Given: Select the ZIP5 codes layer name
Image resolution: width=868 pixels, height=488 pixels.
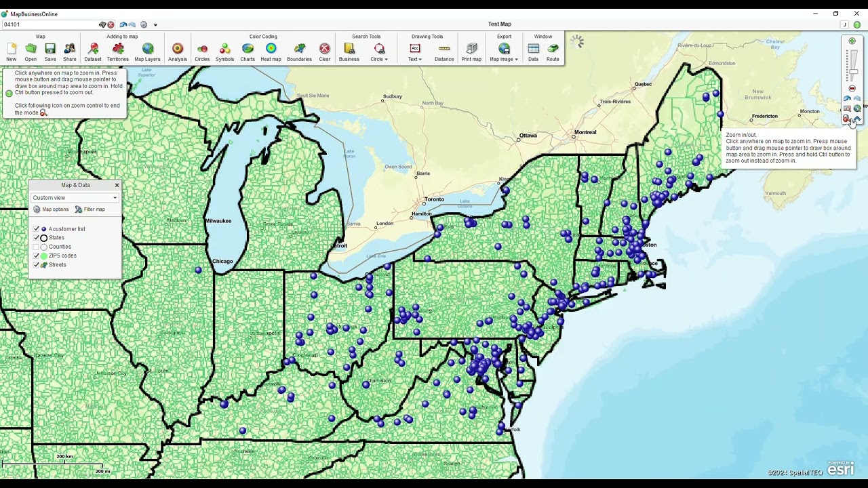Looking at the screenshot, I should 62,256.
